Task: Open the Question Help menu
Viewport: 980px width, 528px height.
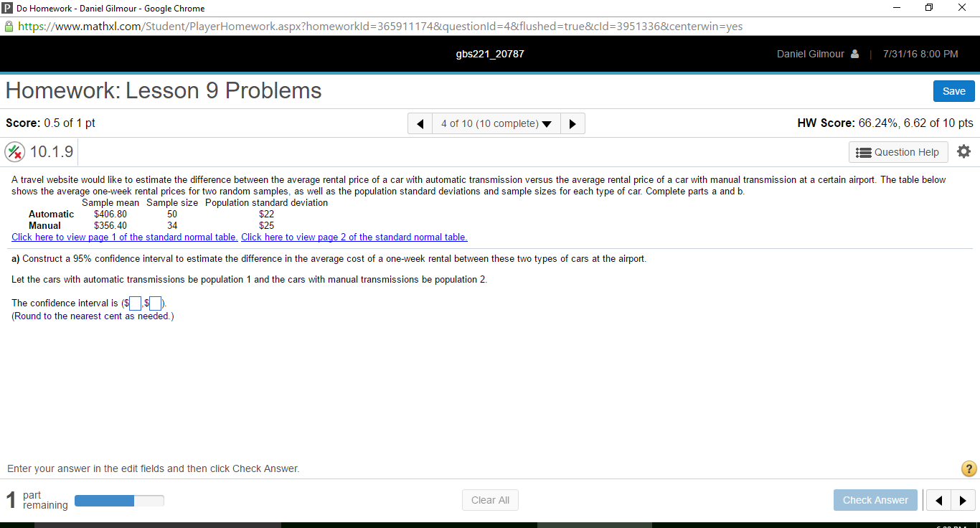Action: [898, 151]
